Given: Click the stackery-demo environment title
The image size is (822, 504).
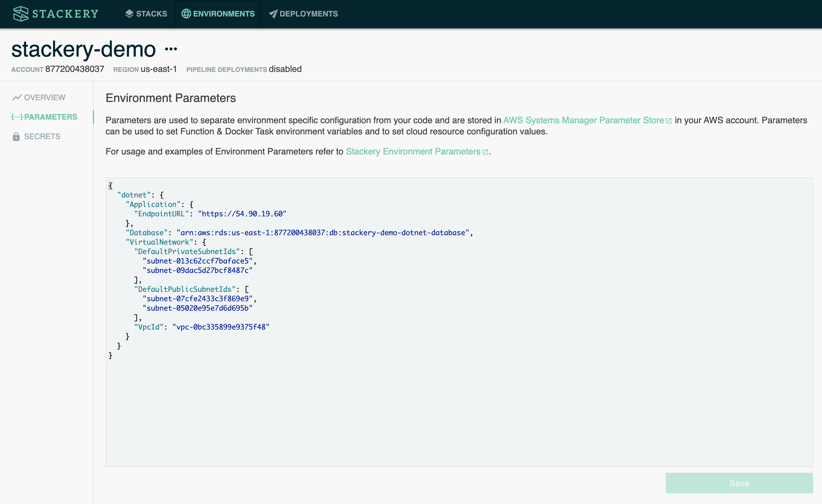Looking at the screenshot, I should tap(84, 49).
